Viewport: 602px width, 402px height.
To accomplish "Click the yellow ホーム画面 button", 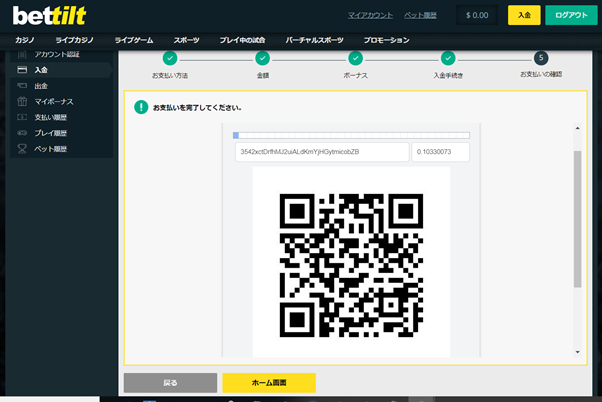I will 269,383.
